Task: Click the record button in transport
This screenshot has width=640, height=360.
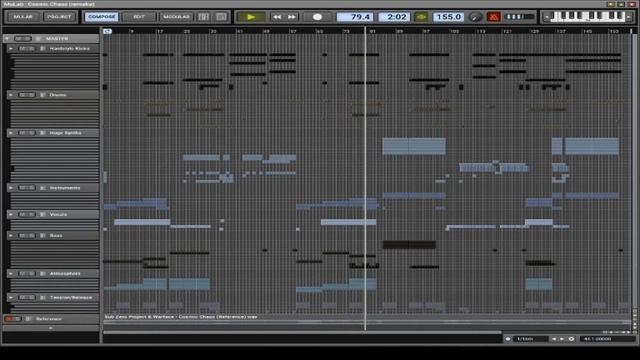Action: [x=317, y=17]
